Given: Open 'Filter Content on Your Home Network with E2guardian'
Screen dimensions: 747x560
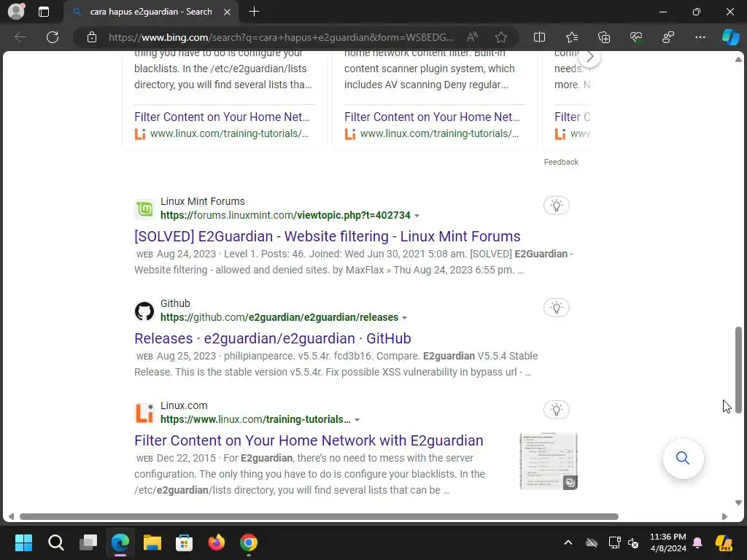Looking at the screenshot, I should coord(309,440).
